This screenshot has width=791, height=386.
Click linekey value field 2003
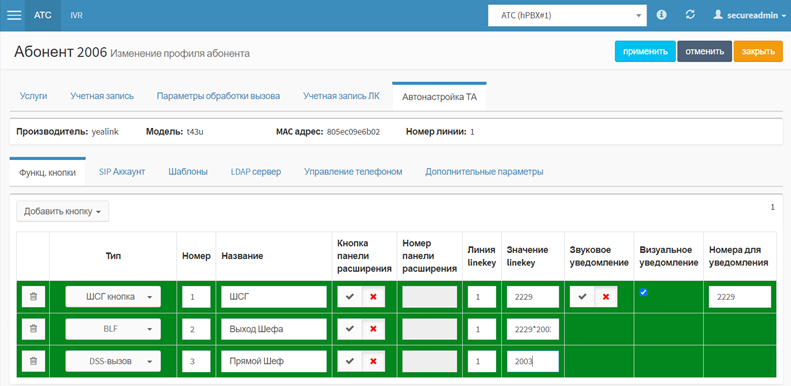[533, 361]
